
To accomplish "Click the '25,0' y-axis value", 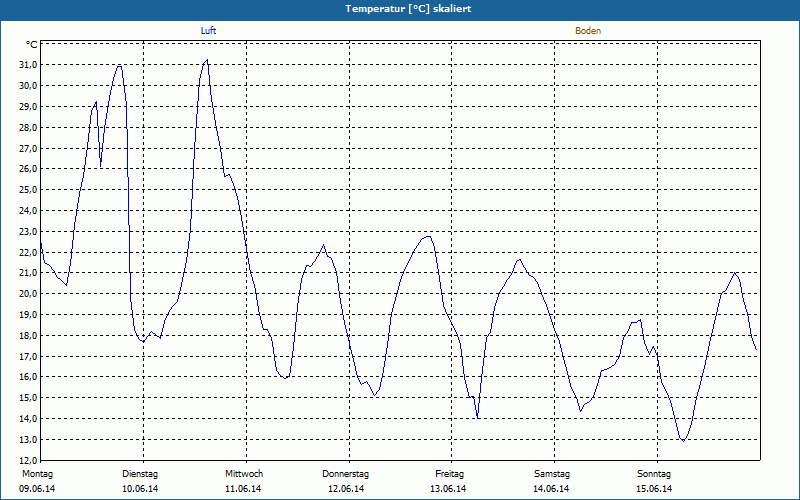I will [x=28, y=190].
